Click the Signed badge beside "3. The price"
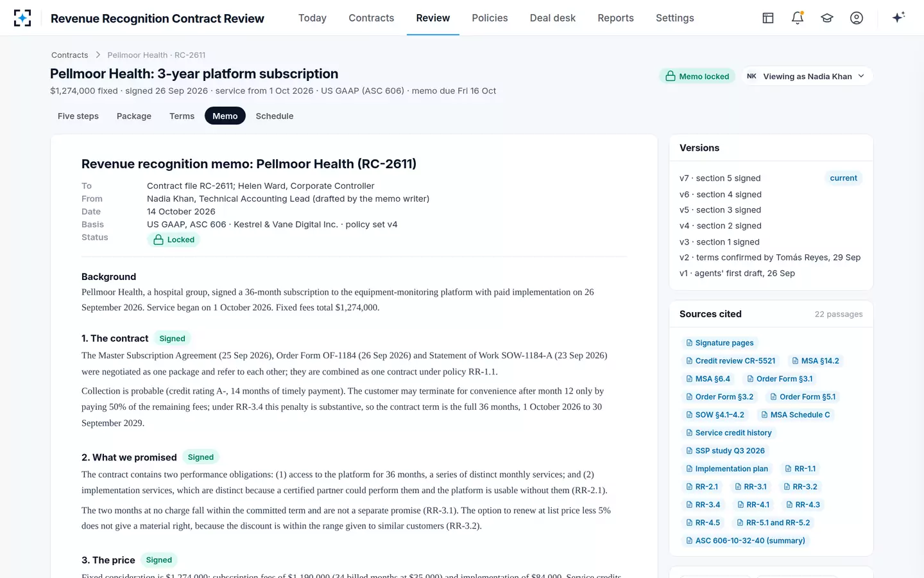This screenshot has height=578, width=924. [x=159, y=560]
